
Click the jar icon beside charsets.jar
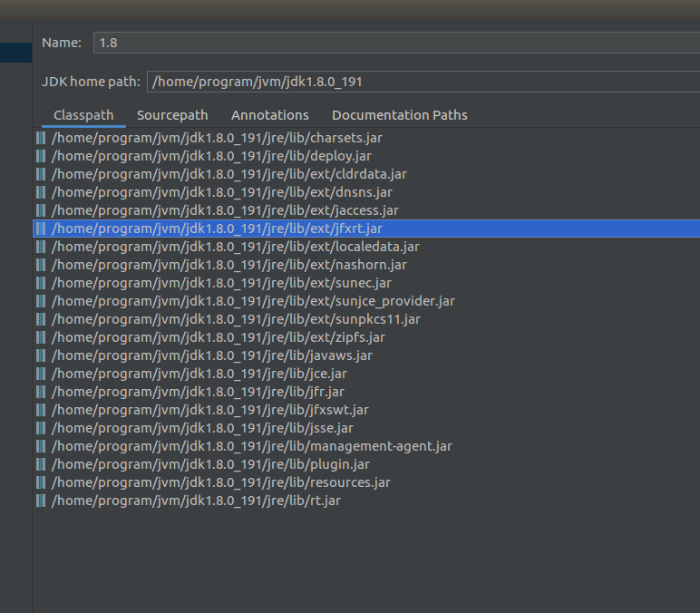[41, 138]
